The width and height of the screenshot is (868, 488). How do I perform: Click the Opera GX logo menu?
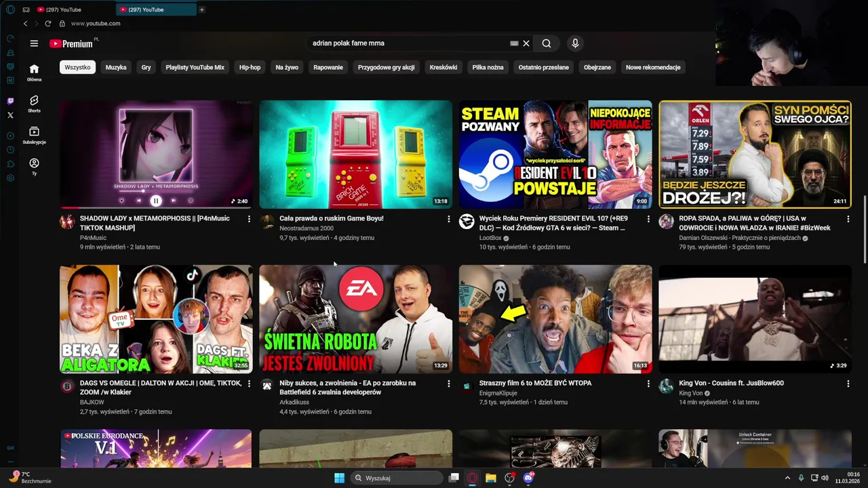point(10,9)
